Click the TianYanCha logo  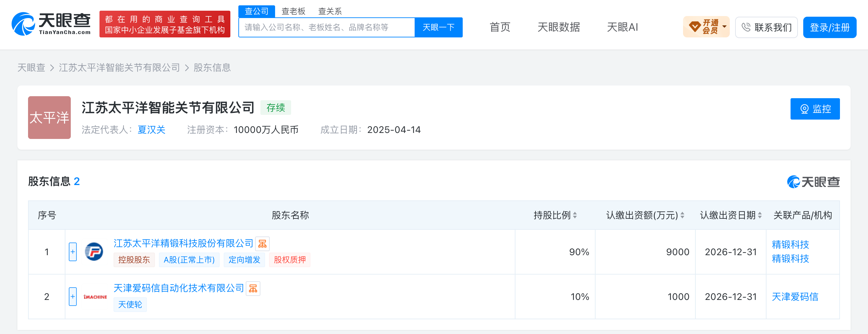pos(51,24)
